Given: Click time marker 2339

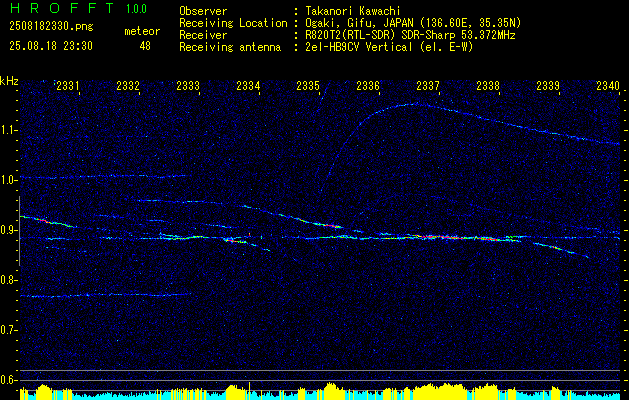Looking at the screenshot, I should (x=548, y=85).
